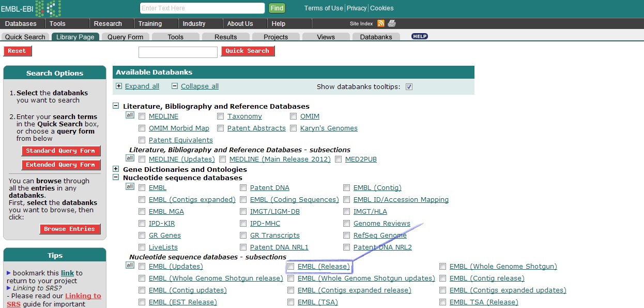
Task: Tick the Patent DNA checkbox
Action: pos(243,188)
